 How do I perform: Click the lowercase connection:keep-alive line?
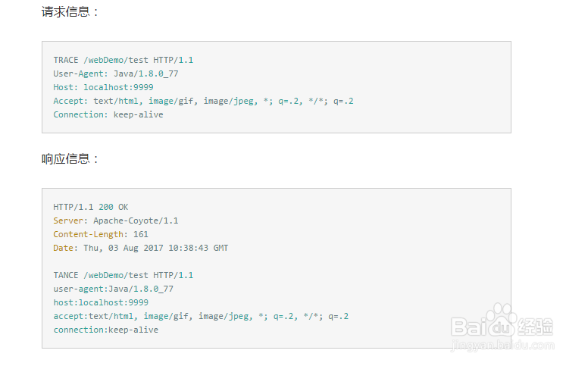(105, 330)
